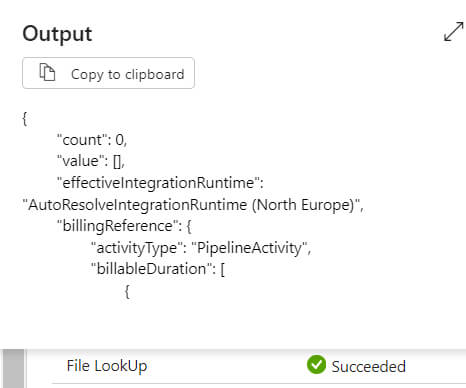This screenshot has height=388, width=466.
Task: Click the nested curly brace under billableDuration
Action: point(127,291)
